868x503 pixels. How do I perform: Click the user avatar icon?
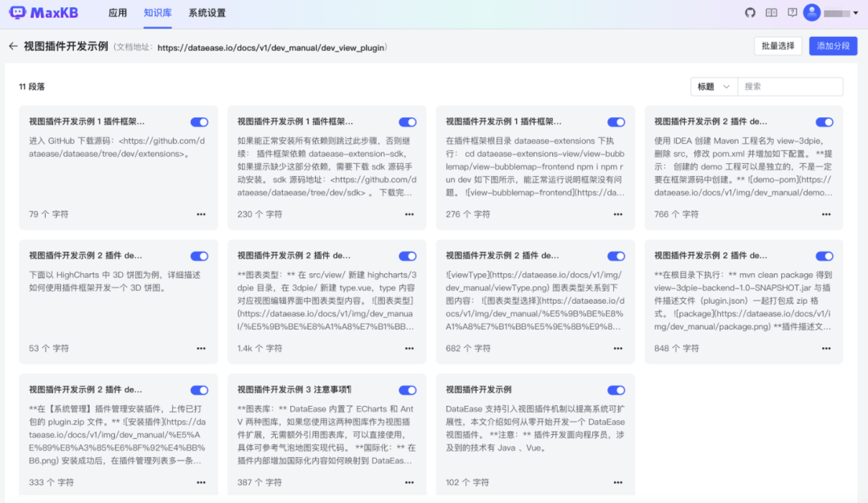coord(813,12)
